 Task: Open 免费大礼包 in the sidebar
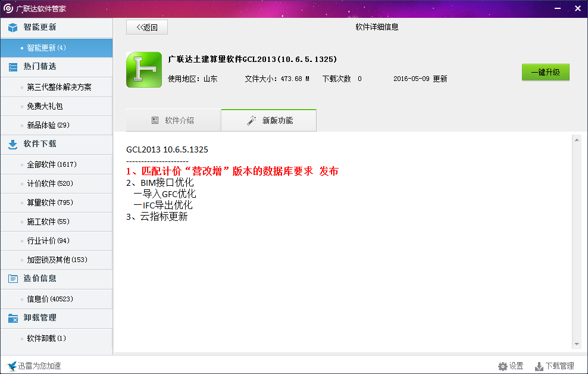click(x=57, y=106)
